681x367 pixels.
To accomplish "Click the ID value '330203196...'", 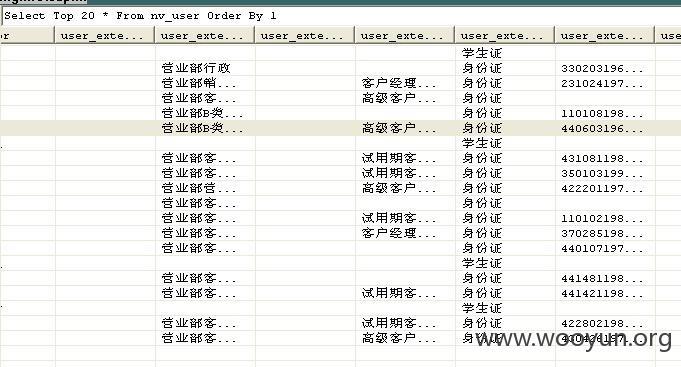I will pos(602,69).
